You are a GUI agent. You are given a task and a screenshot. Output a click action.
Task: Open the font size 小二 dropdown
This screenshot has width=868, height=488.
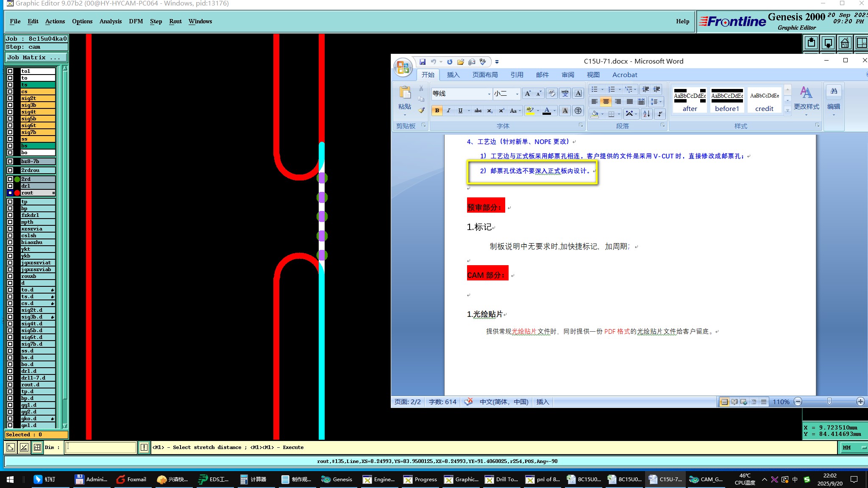[517, 94]
